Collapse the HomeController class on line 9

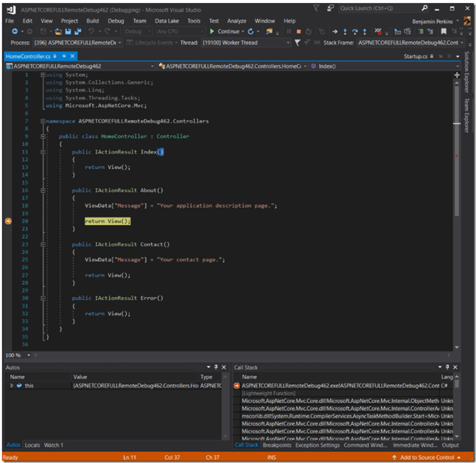[x=43, y=136]
